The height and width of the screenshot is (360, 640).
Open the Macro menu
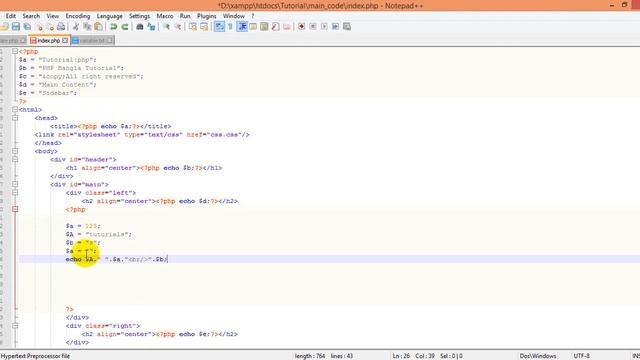point(165,16)
